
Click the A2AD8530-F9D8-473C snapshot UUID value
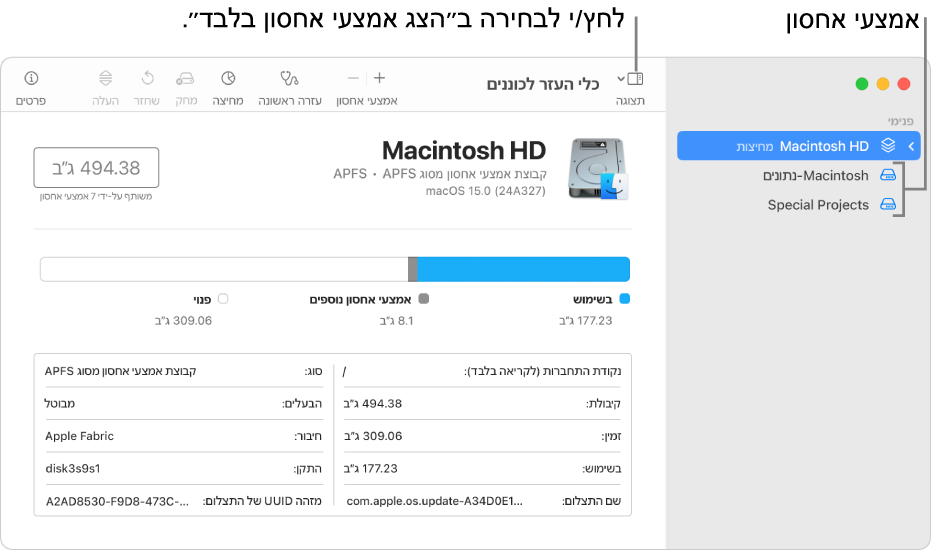pos(118,501)
